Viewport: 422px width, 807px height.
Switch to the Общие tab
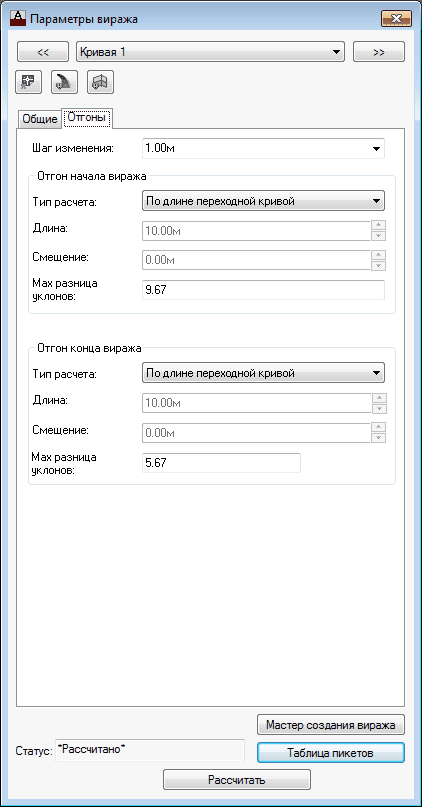[39, 119]
